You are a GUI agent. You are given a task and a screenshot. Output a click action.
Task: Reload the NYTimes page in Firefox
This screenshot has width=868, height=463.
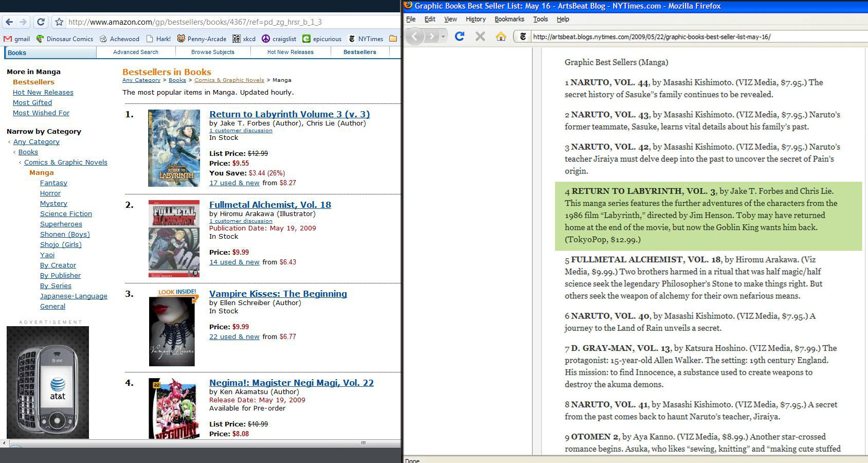pyautogui.click(x=460, y=36)
